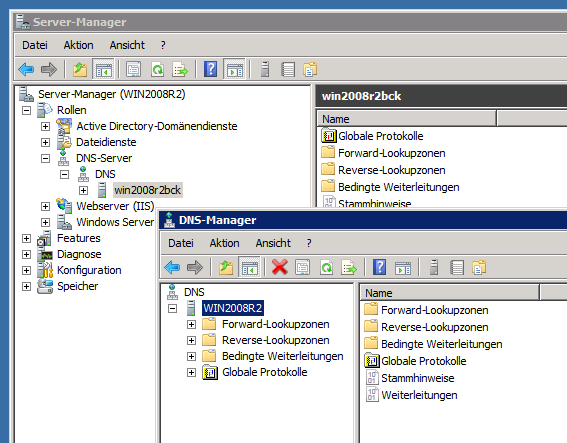Viewport: 567px width, 443px height.
Task: Open the ? menu in Server-Manager
Action: [163, 45]
